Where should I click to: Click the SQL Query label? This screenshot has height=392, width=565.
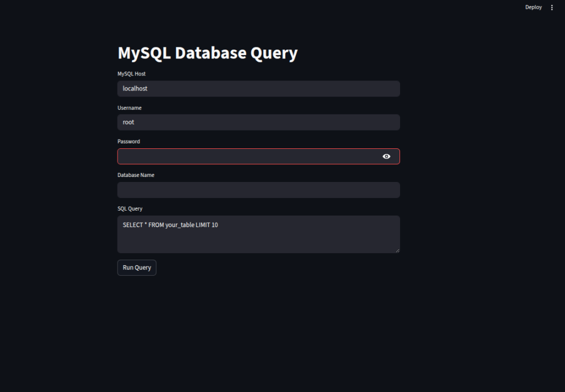tap(130, 209)
